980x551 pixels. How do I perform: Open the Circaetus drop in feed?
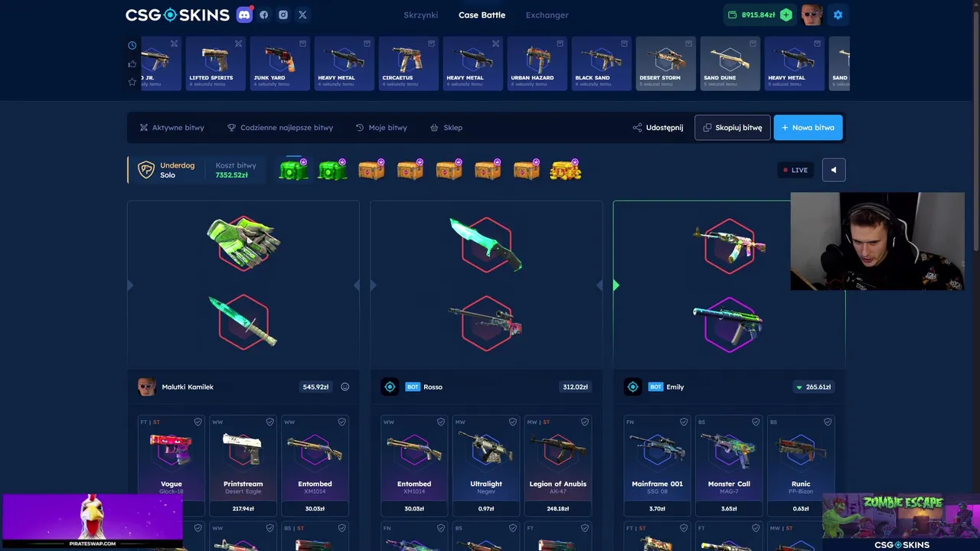408,64
